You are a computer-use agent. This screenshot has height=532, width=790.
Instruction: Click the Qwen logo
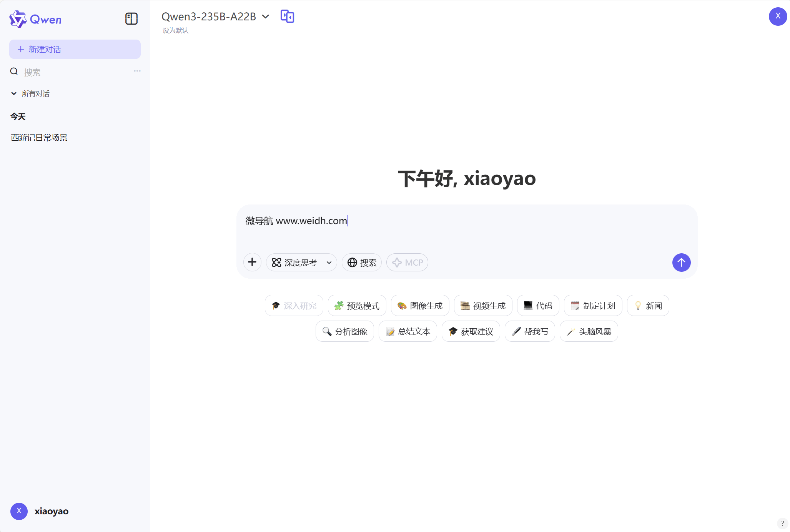pyautogui.click(x=35, y=19)
